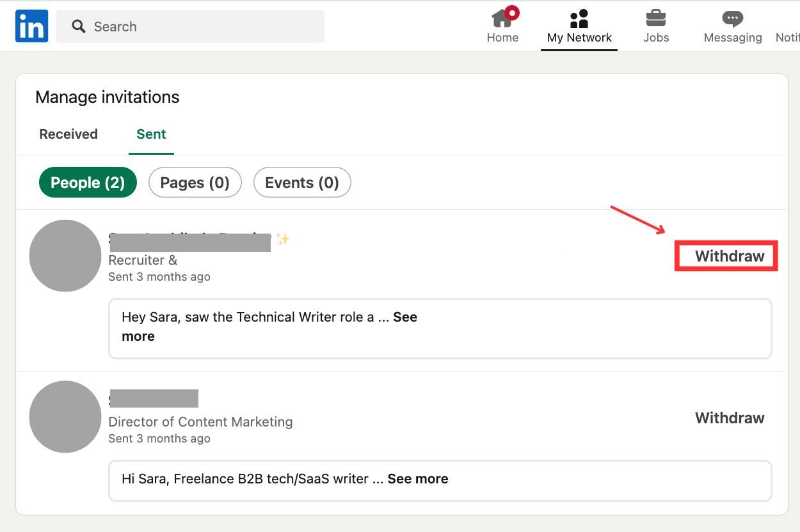Click the Recruiter's profile avatar
Image resolution: width=800 pixels, height=532 pixels.
click(65, 256)
